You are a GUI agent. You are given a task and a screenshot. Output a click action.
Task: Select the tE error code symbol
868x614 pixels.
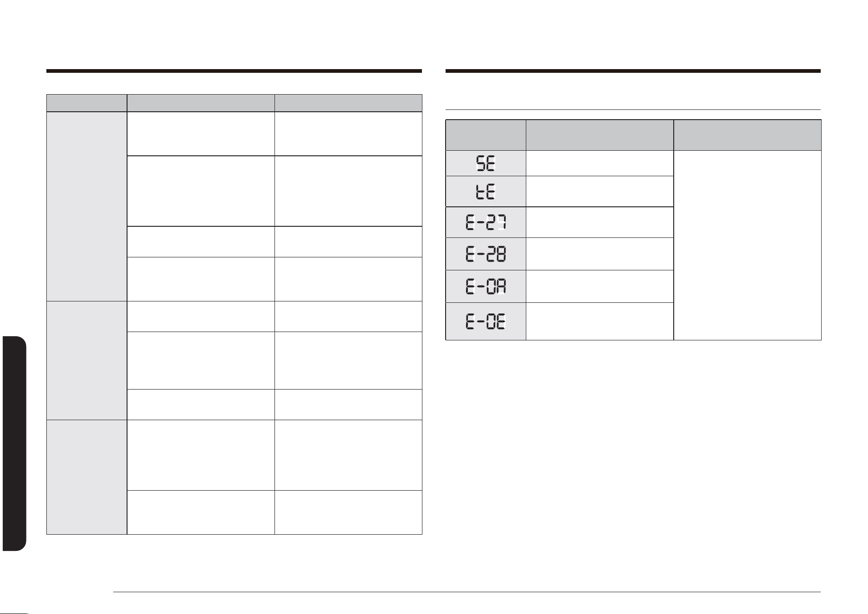(485, 191)
